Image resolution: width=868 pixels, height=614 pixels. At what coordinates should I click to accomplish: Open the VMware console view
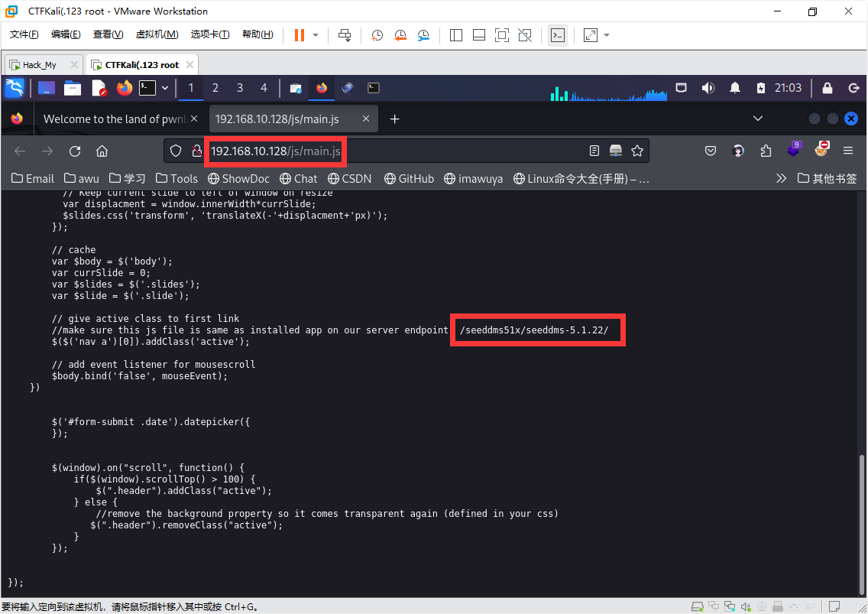558,35
